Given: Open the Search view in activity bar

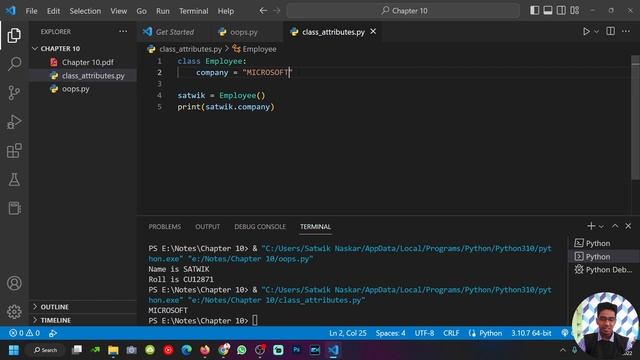Looking at the screenshot, I should pyautogui.click(x=14, y=64).
